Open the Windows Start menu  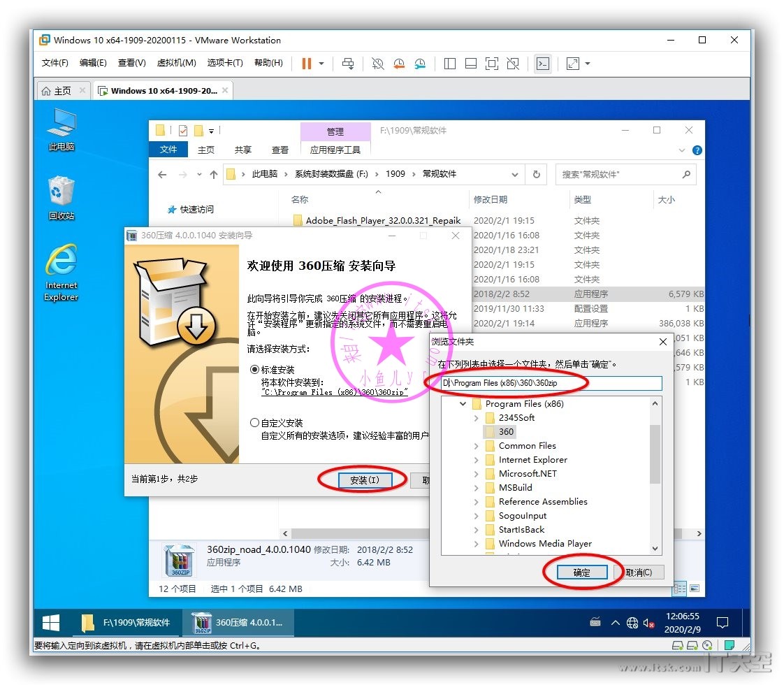pos(51,623)
